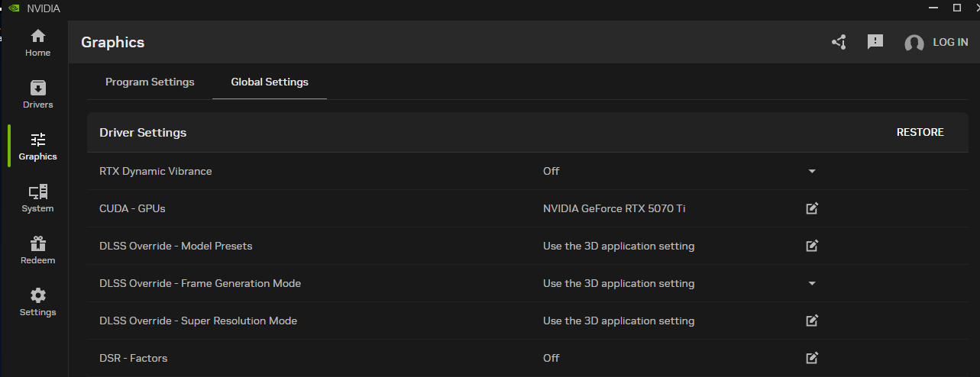Click the RESTORE button
The image size is (980, 377).
(x=920, y=132)
